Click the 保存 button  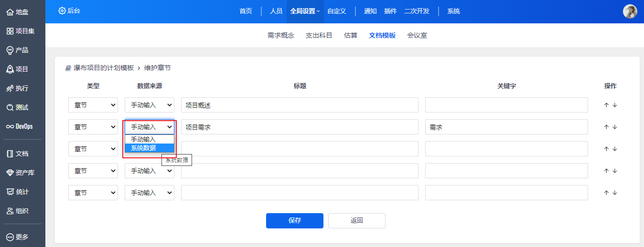click(295, 221)
